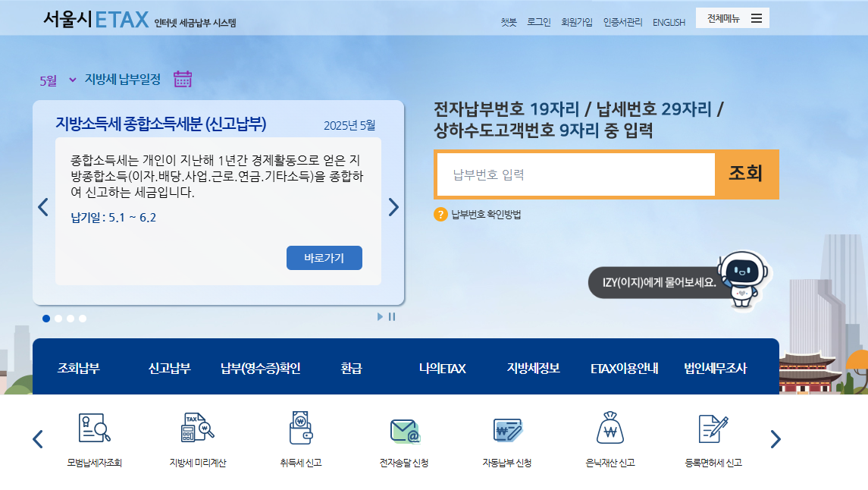Click the 바로가기 button
Viewport: 868px width, 490px height.
coord(324,258)
